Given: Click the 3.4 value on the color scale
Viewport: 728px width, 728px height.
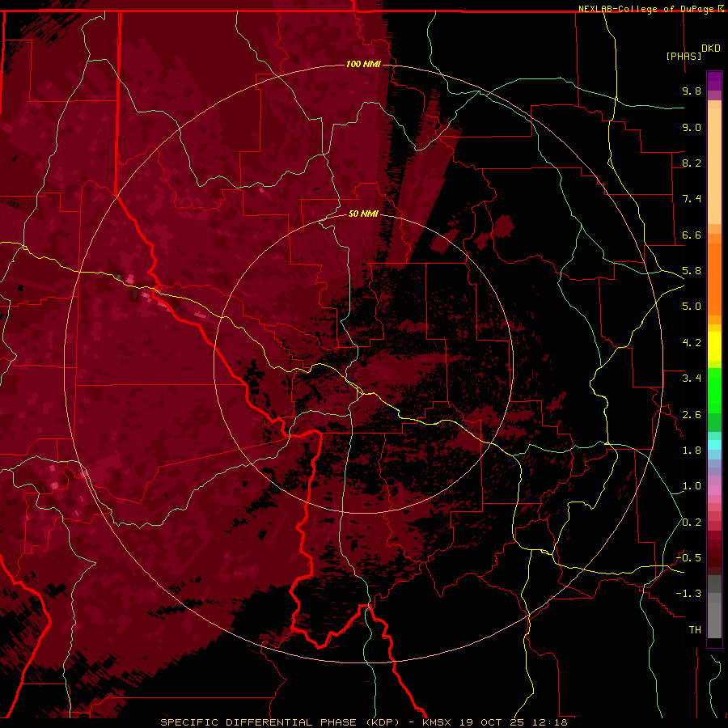Looking at the screenshot, I should (692, 379).
